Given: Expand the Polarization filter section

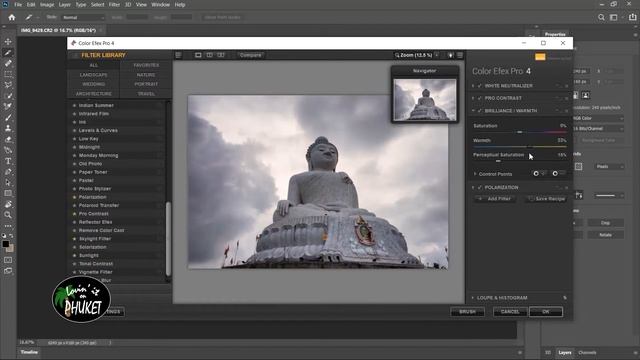Looking at the screenshot, I should pyautogui.click(x=473, y=187).
